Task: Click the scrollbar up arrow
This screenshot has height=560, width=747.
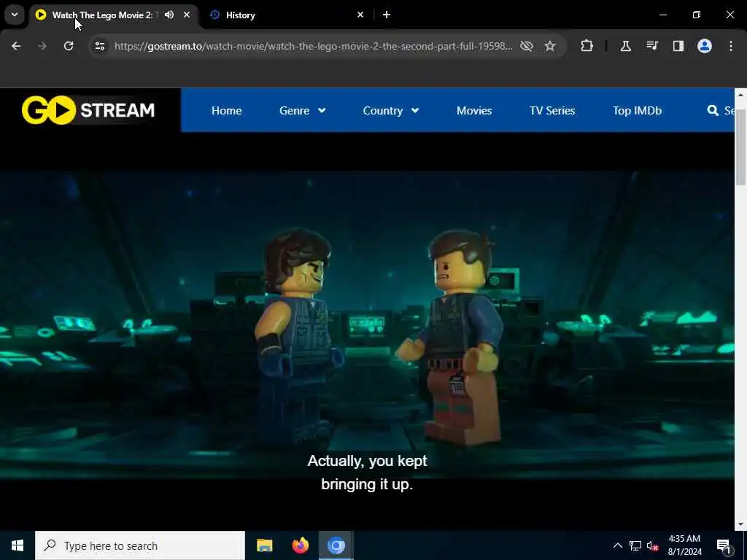Action: (x=740, y=94)
